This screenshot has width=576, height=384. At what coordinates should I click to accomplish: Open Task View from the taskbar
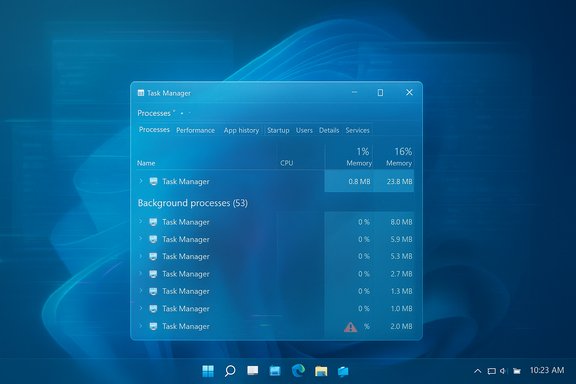click(253, 370)
